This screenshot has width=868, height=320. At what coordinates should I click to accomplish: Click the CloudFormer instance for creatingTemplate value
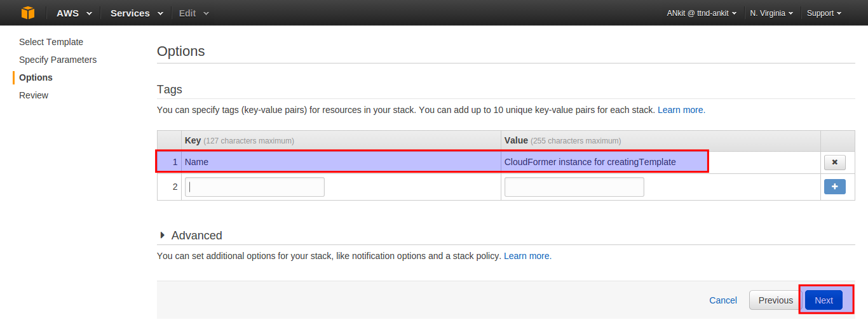tap(590, 162)
